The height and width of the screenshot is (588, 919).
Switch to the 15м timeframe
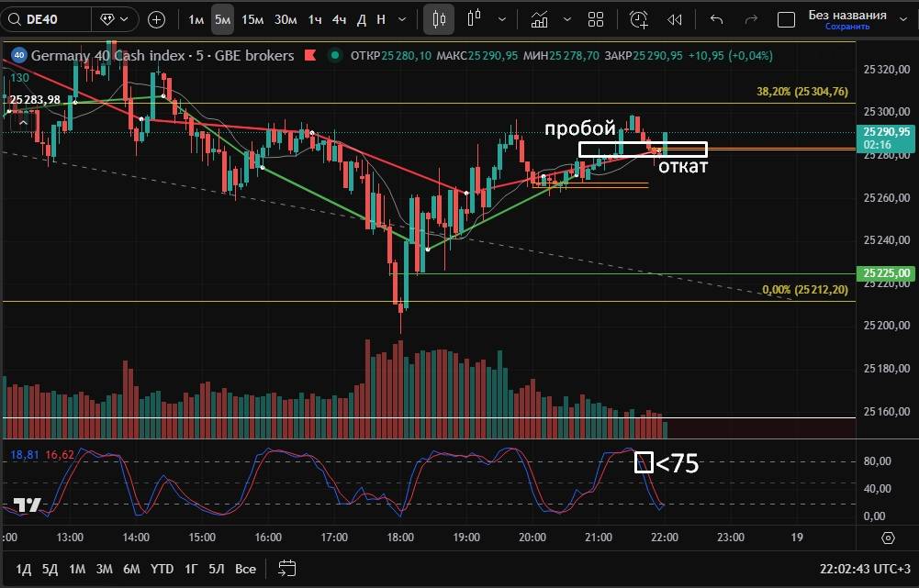tap(252, 19)
